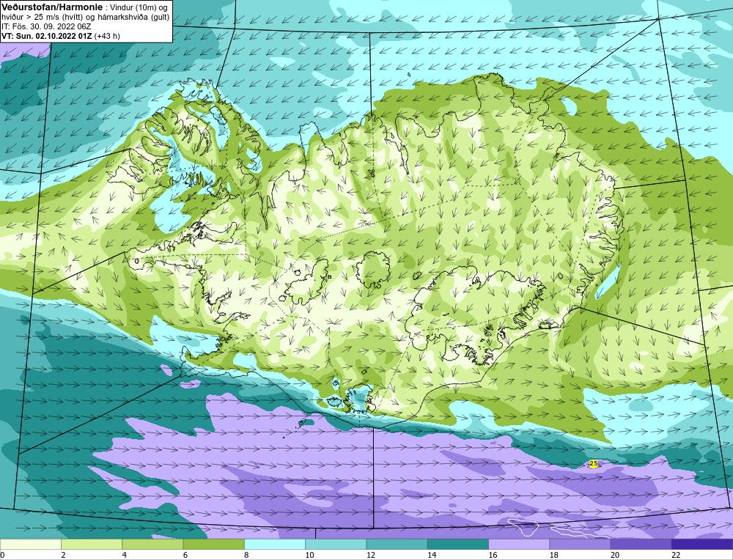This screenshot has height=560, width=733.
Task: Click the (+43 h) forecast offset text
Action: [x=107, y=35]
